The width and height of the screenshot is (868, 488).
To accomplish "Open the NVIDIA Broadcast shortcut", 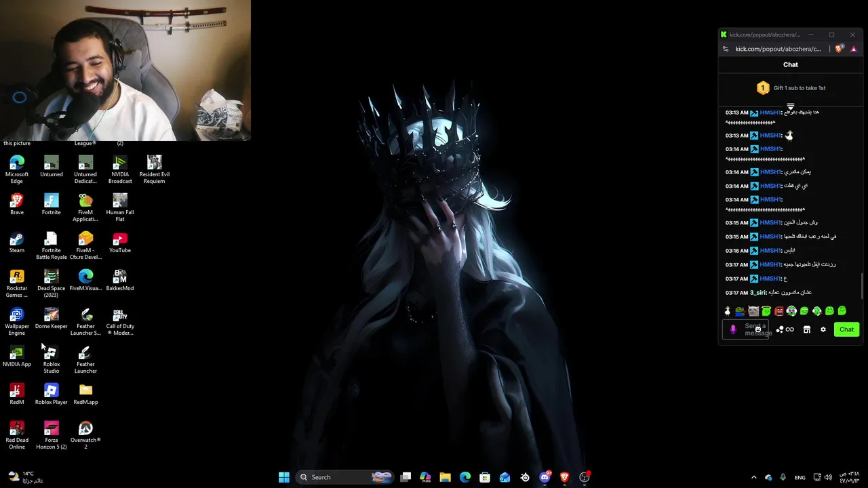I will click(x=120, y=169).
